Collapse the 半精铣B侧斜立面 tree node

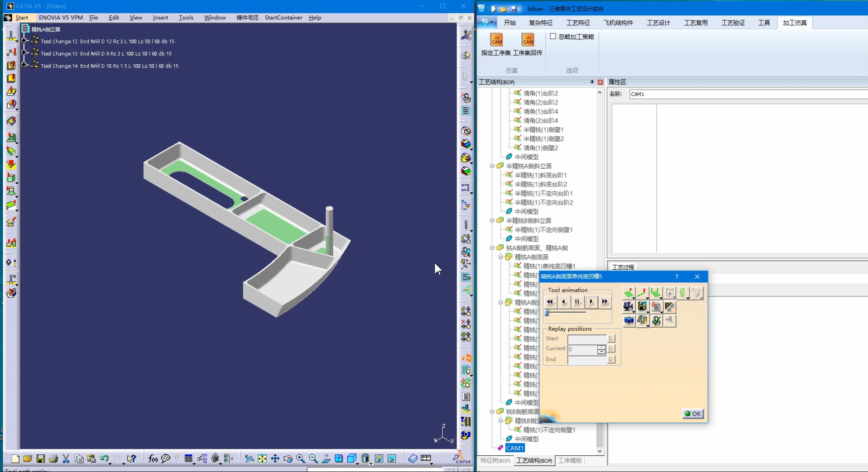(x=492, y=221)
